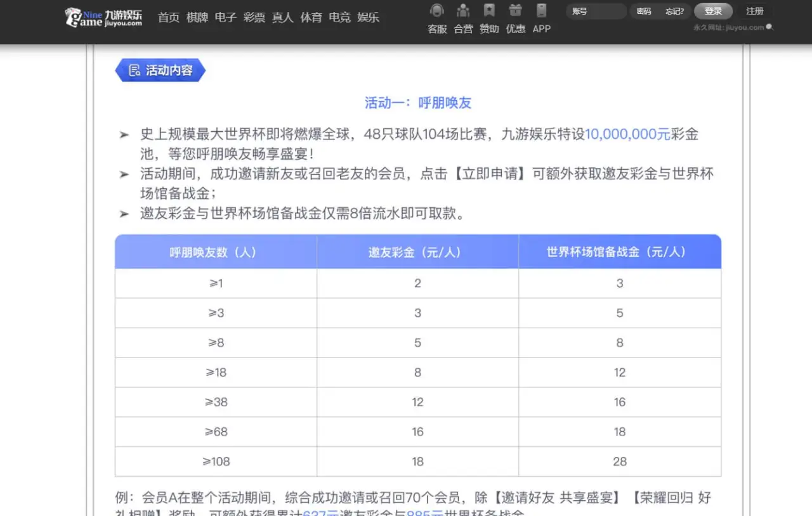Open the 体育 sports menu

coord(311,18)
